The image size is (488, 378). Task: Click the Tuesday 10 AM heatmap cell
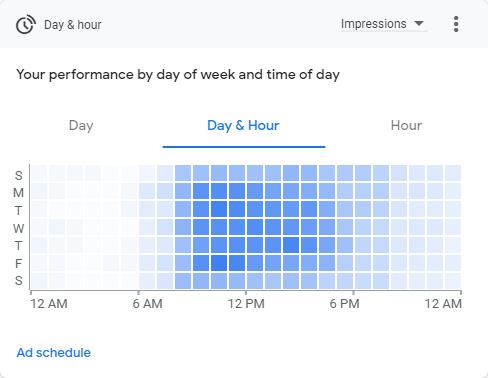219,209
